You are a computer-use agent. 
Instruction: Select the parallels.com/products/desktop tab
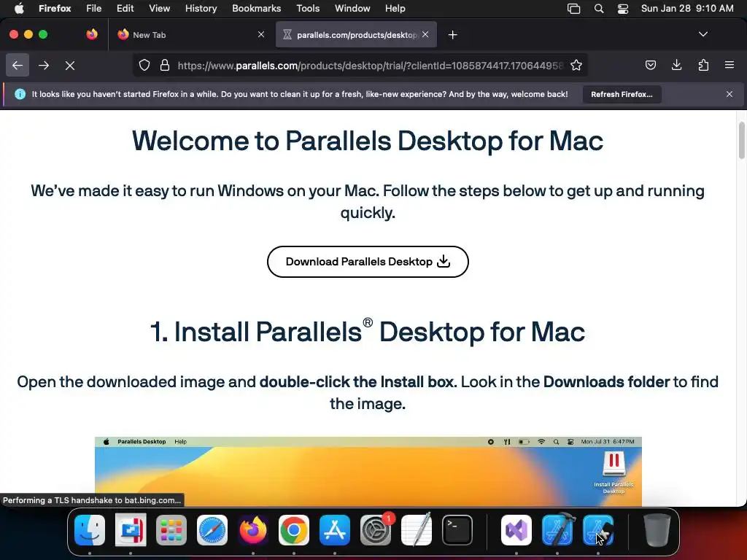356,34
